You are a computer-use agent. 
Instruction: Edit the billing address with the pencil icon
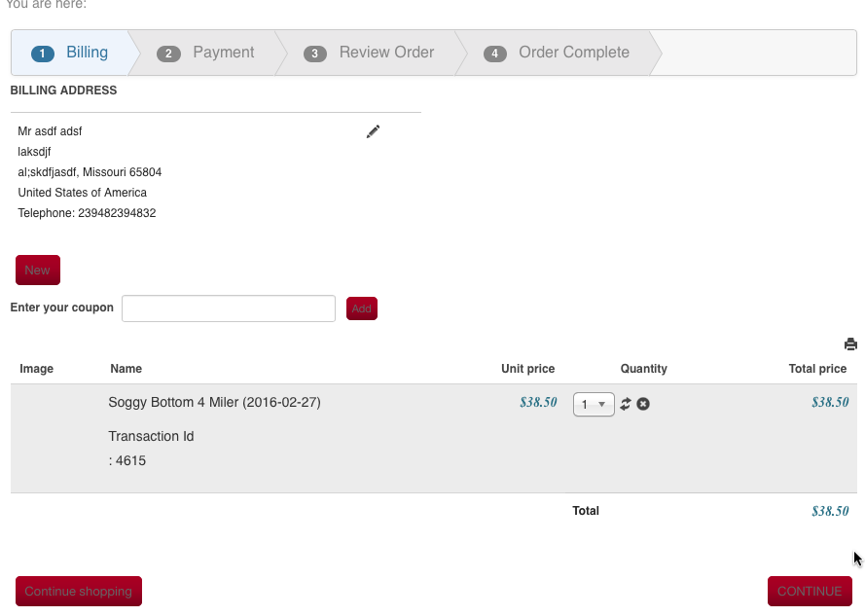point(373,131)
